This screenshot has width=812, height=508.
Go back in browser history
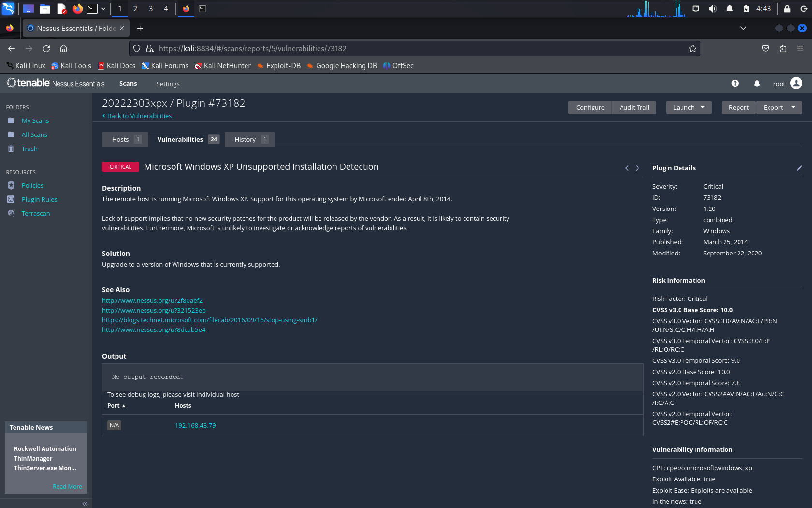[x=12, y=48]
